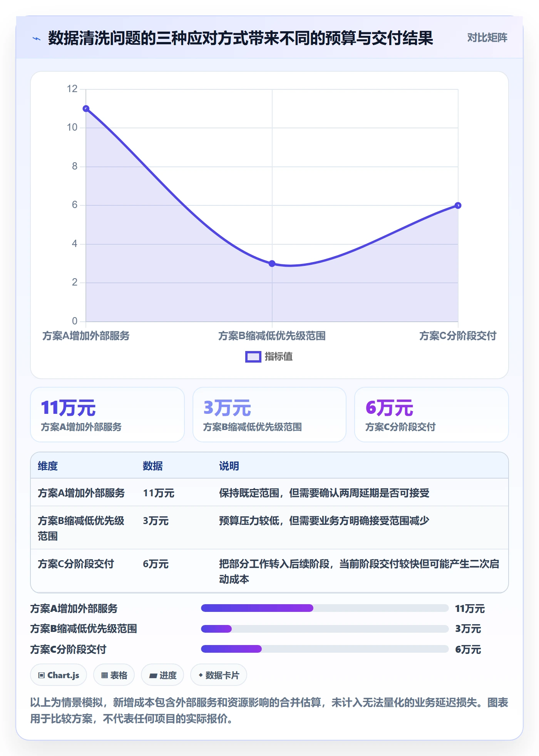Viewport: 539px width, 756px height.
Task: Select table cell 方案C分阶段交付
Action: point(76,564)
